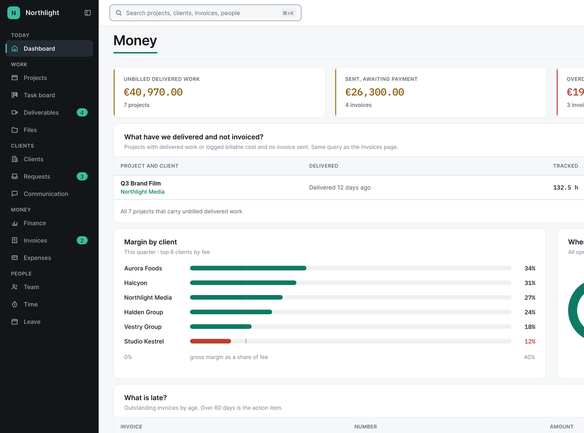Viewport: 584px width, 433px height.
Task: Open Time tracking label
Action: [x=31, y=305]
